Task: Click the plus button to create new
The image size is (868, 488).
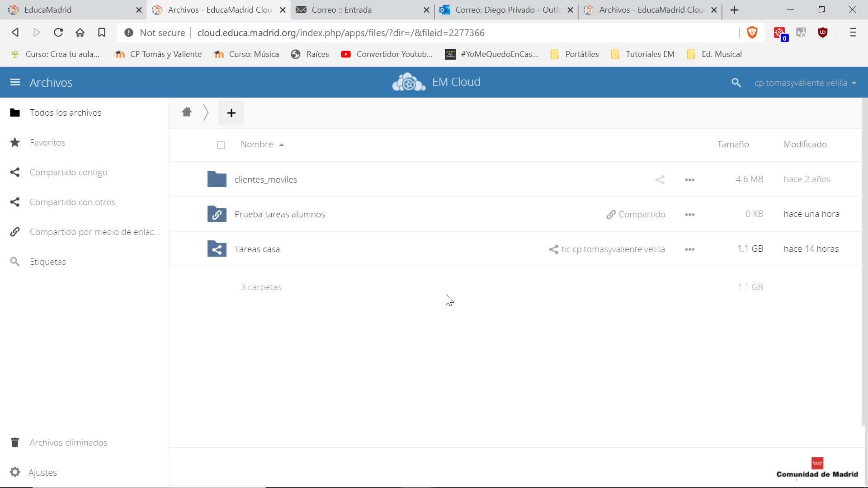Action: tap(231, 113)
